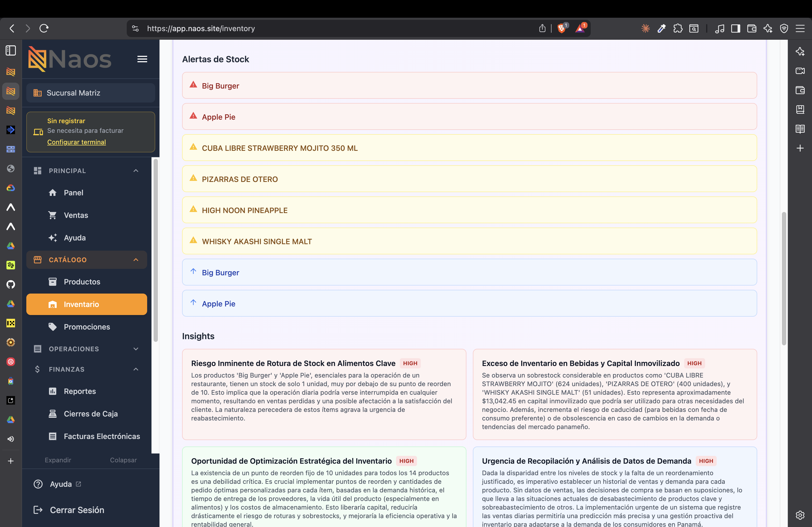Open reading list icon in right sidebar

point(800,129)
